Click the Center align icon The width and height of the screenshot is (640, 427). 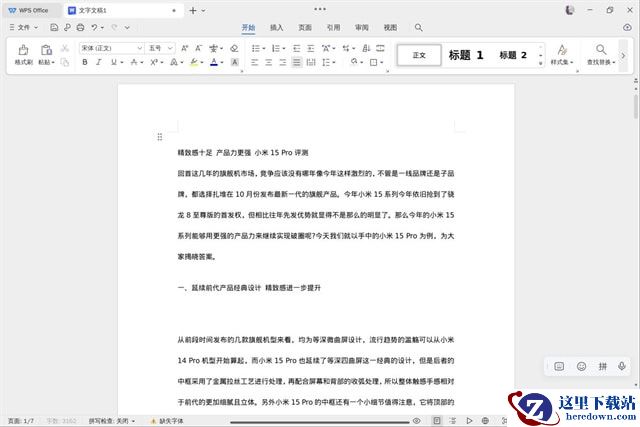[x=269, y=62]
